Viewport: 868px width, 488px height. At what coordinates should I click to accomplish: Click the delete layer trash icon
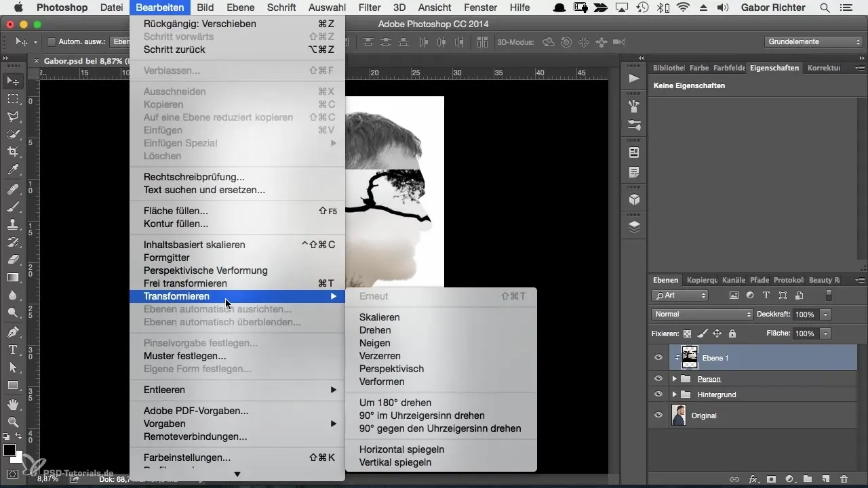pyautogui.click(x=844, y=479)
